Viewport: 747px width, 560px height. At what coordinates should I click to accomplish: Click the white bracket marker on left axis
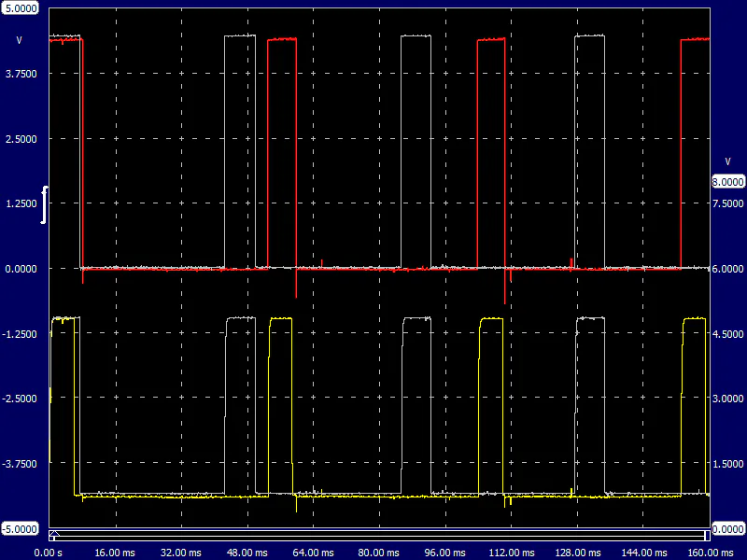(43, 205)
